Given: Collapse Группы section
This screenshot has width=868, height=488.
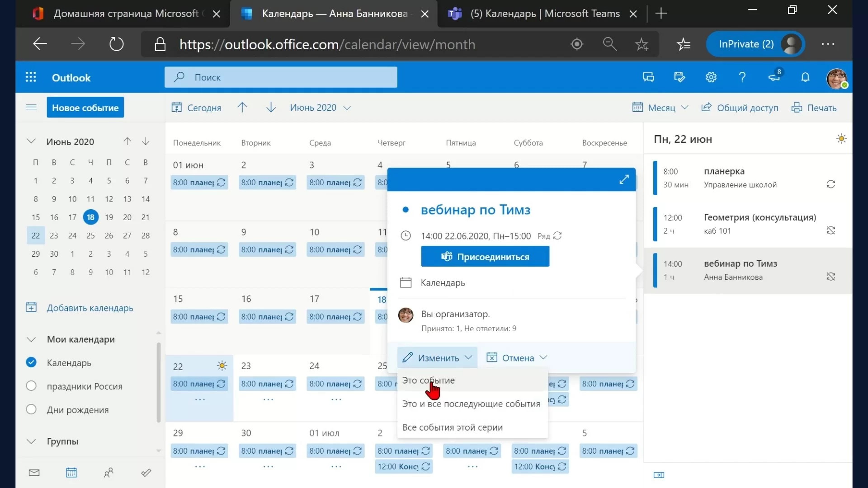Looking at the screenshot, I should pyautogui.click(x=31, y=441).
